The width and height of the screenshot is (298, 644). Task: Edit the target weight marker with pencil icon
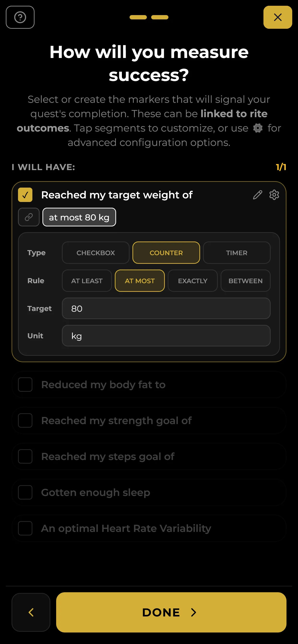coord(257,195)
